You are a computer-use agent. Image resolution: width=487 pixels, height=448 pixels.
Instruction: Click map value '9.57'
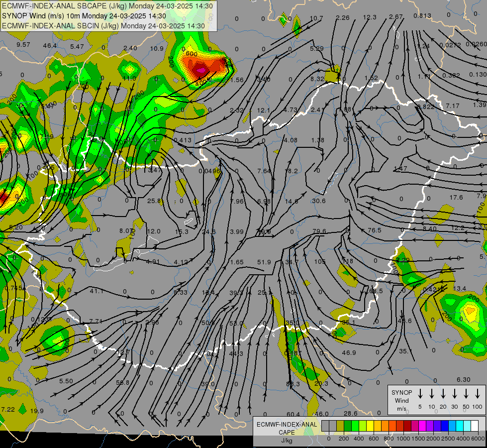coord(23,44)
